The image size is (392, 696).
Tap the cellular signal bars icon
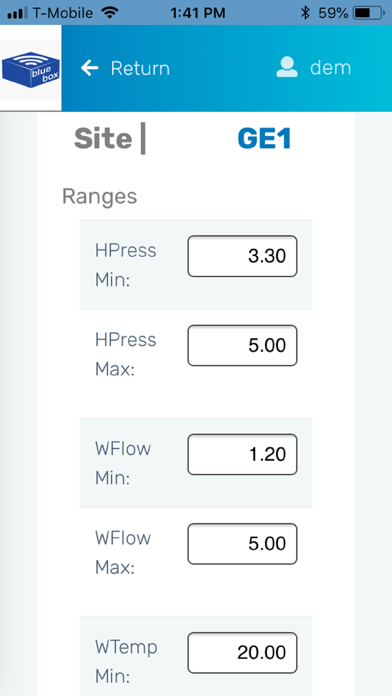click(18, 13)
